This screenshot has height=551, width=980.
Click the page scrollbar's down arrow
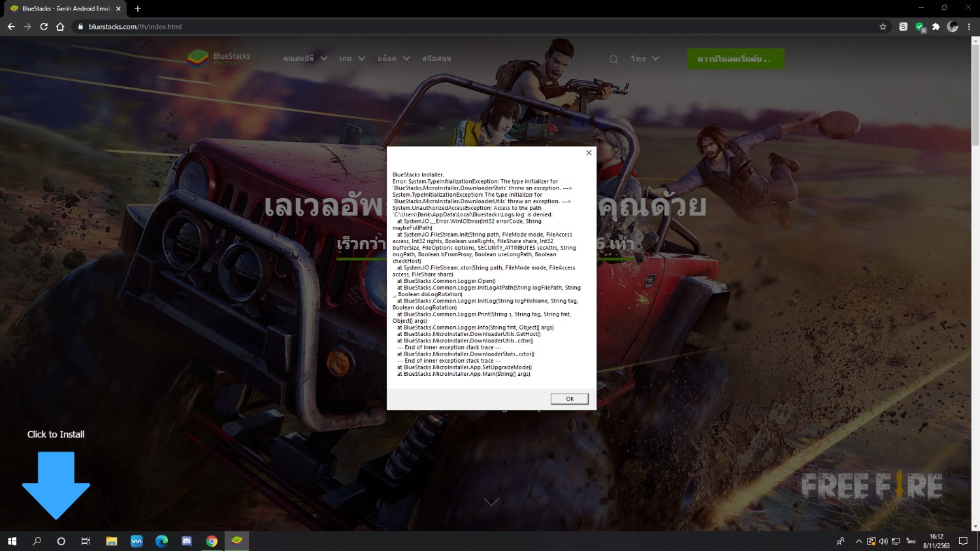point(975,526)
